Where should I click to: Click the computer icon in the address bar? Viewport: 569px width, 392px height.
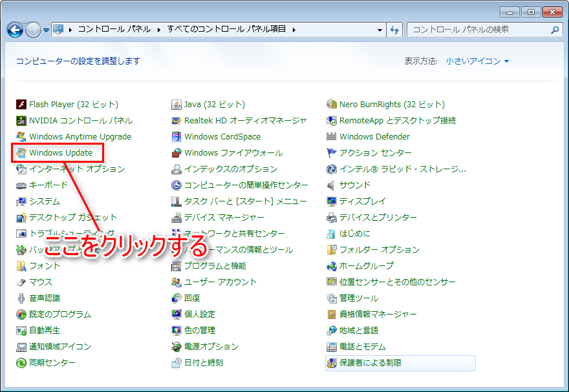tap(58, 29)
